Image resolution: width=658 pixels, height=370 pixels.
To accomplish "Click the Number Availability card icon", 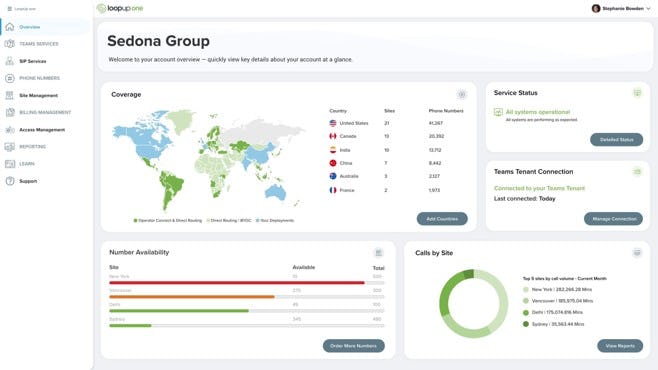I will click(x=379, y=253).
